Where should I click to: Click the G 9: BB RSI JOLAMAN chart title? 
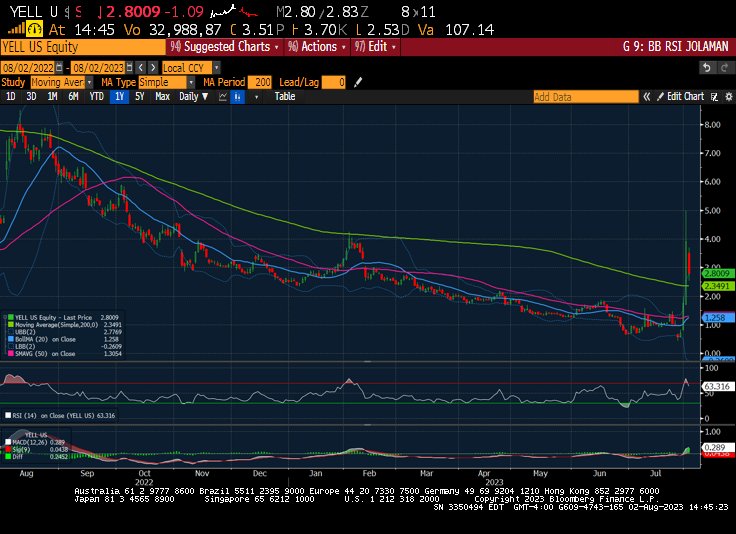(675, 46)
